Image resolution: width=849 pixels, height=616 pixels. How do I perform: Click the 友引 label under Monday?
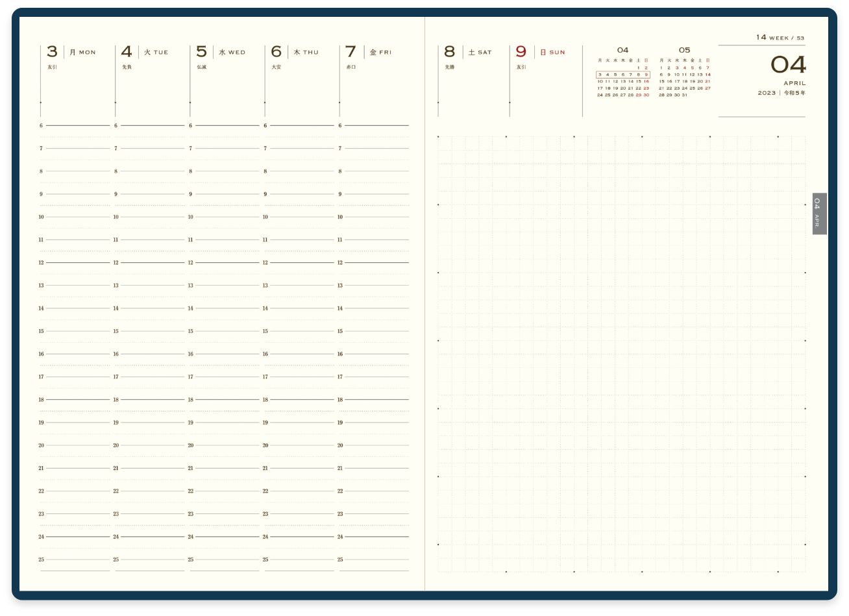(x=52, y=67)
